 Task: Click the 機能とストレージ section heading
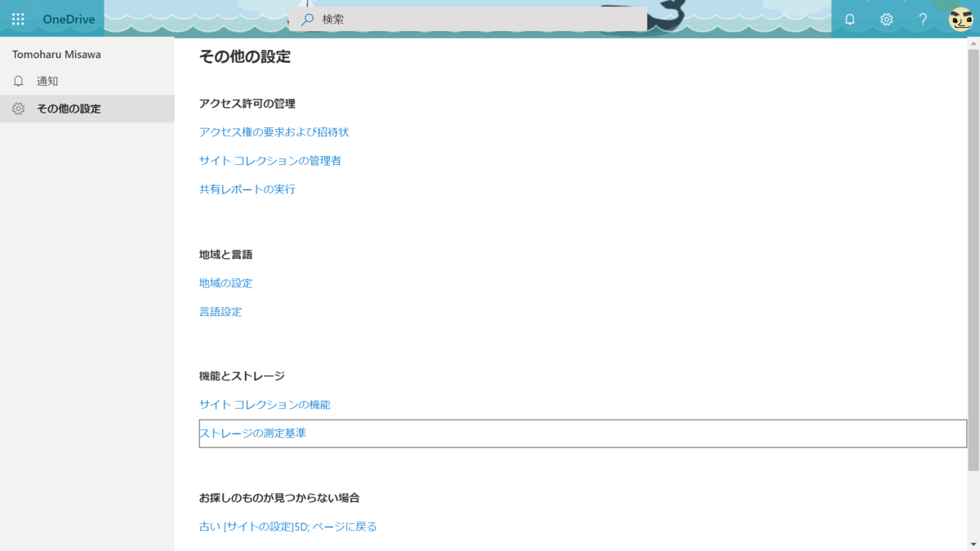(242, 376)
